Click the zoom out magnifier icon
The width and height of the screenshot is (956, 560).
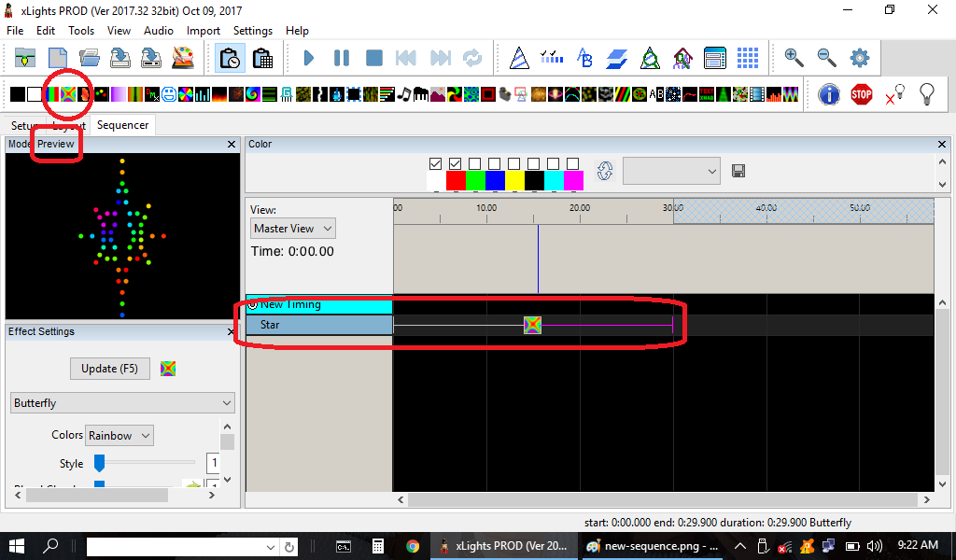tap(827, 58)
